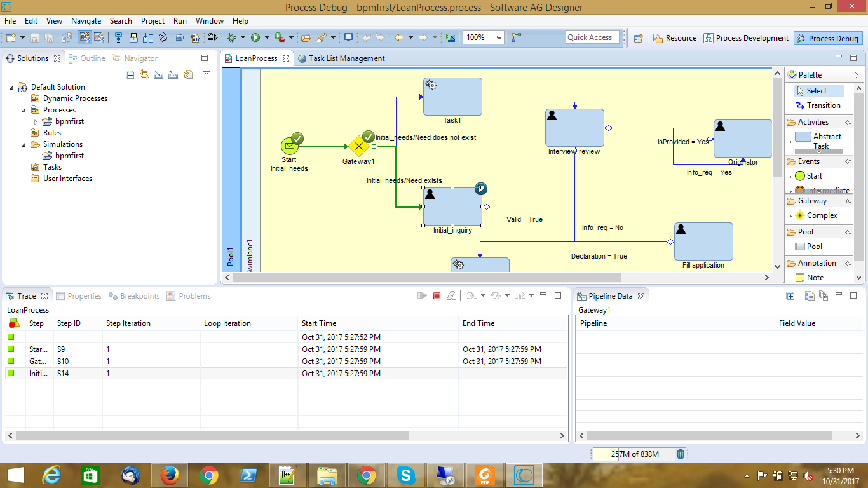Switch to the Outline tab
The image size is (868, 488).
87,58
